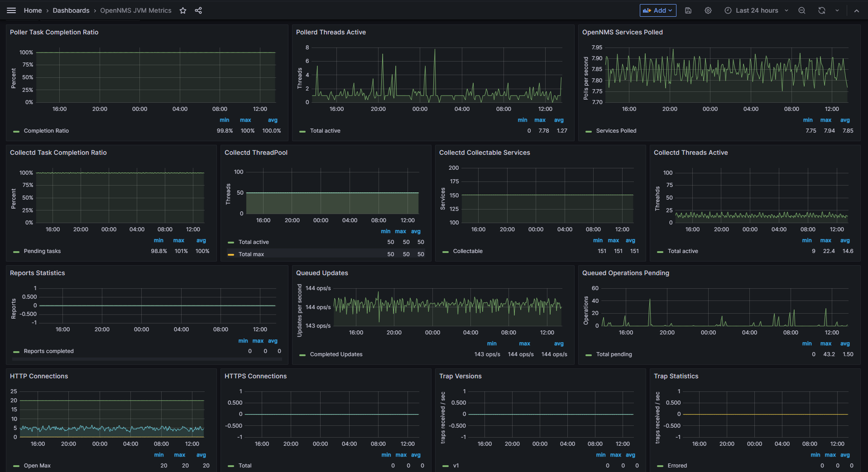Open Trap Statistics panel title menu
The width and height of the screenshot is (868, 472).
[x=676, y=376]
